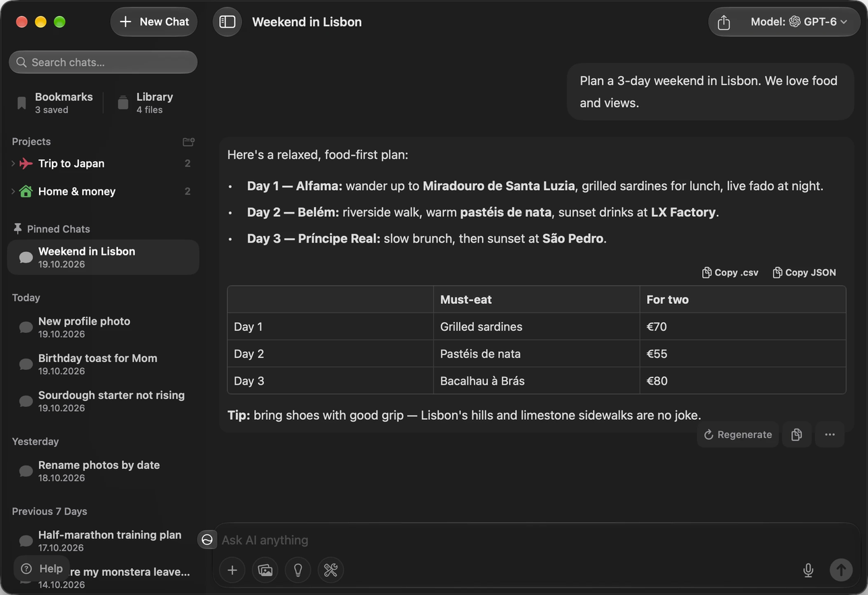Click the pin icon beside Pinned Chats
Screen dimensions: 868x595
coord(18,228)
